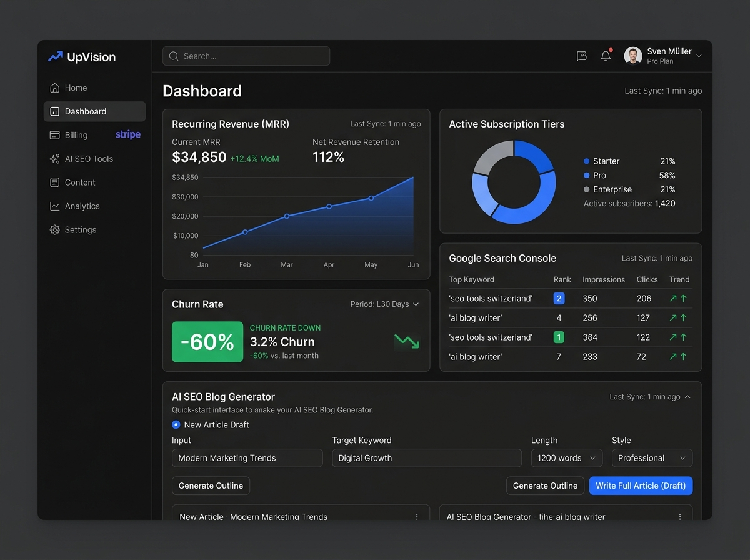The image size is (750, 560).
Task: Click Sven Müller's profile avatar
Action: [x=633, y=56]
